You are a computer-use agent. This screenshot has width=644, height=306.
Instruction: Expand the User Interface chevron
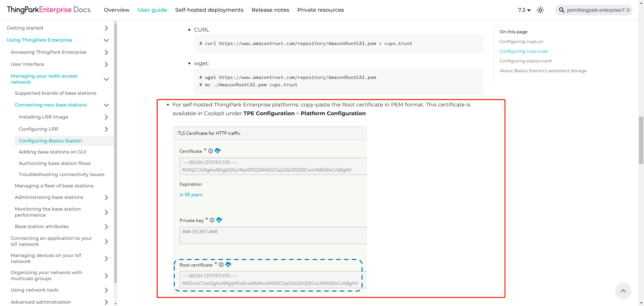(106, 64)
